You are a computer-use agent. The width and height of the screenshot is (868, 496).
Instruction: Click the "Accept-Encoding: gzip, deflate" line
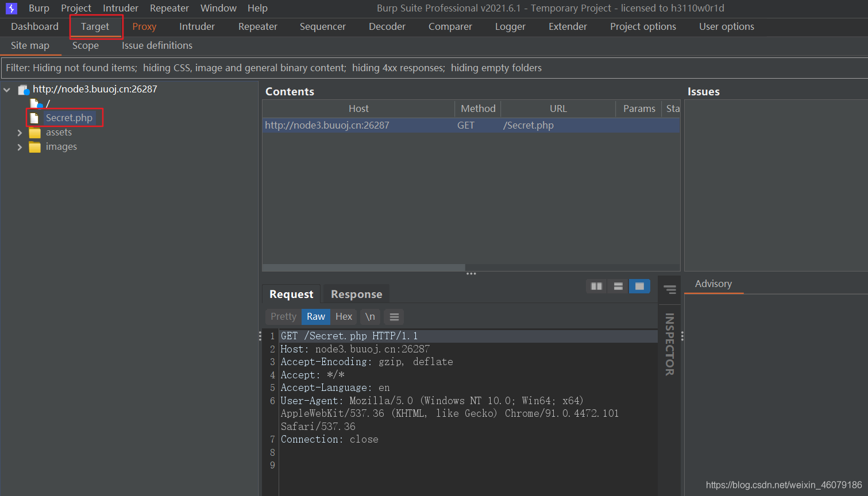pyautogui.click(x=367, y=362)
